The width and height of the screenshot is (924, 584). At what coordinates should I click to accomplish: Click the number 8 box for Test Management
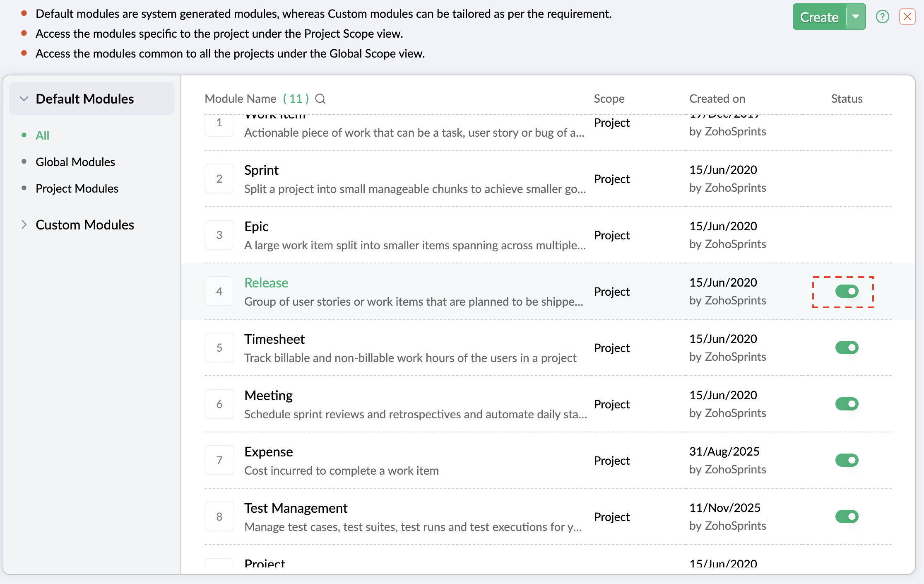[219, 517]
